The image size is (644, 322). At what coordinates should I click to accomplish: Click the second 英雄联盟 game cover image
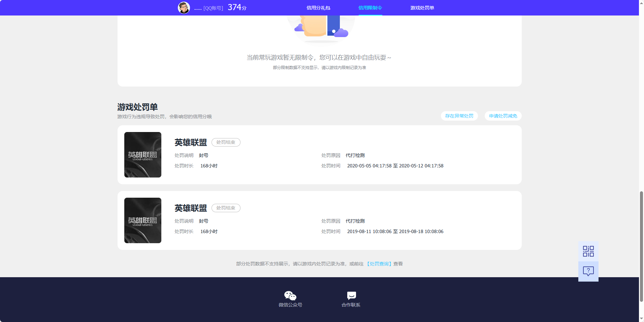(142, 220)
